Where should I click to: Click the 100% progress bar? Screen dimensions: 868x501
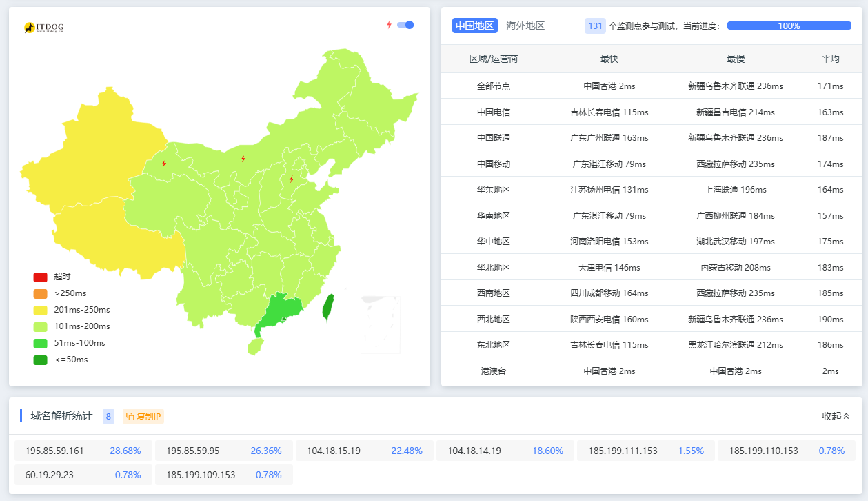pyautogui.click(x=789, y=26)
